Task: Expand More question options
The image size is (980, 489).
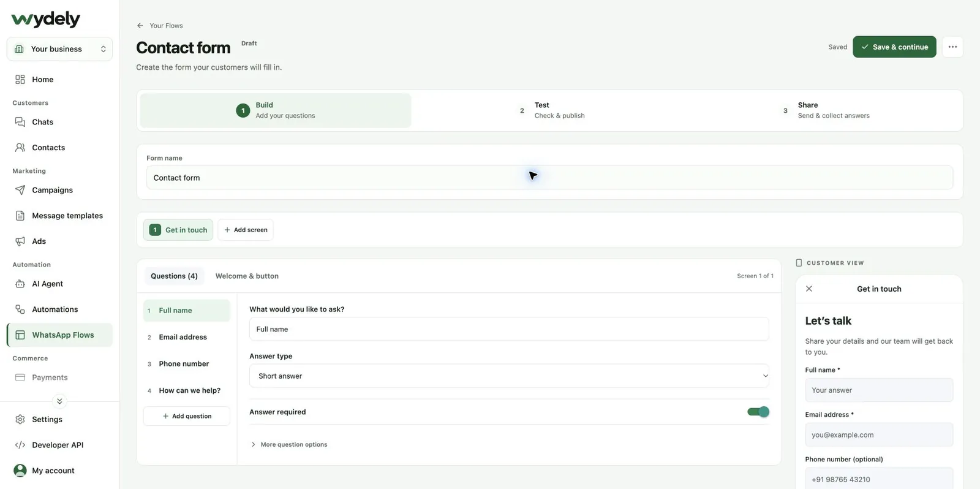Action: pyautogui.click(x=289, y=445)
